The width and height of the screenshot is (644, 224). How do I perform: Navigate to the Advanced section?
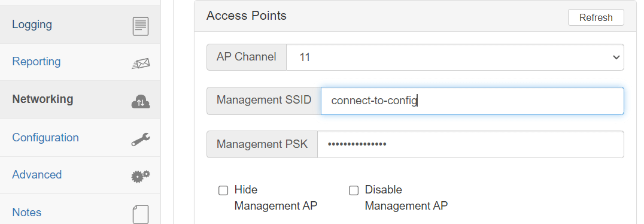coord(37,175)
